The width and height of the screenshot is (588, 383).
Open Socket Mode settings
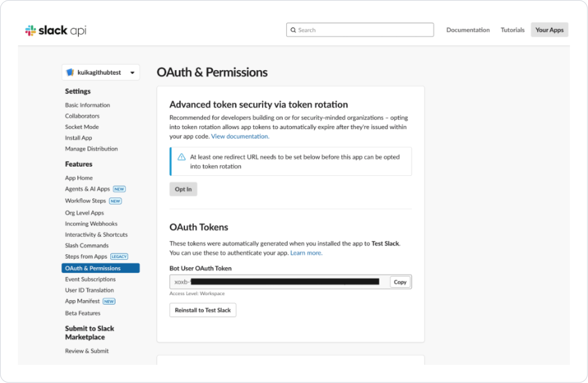point(82,127)
